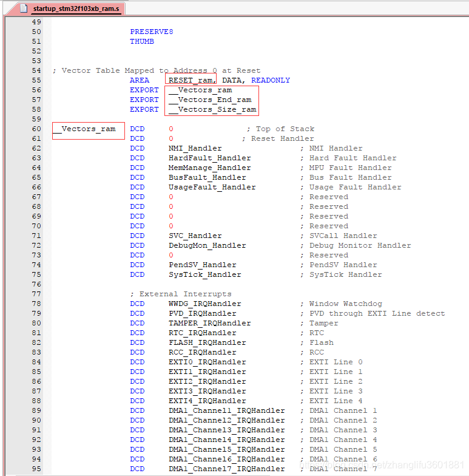This screenshot has height=476, width=469.
Task: Click line number 60 in the gutter
Action: tap(36, 129)
